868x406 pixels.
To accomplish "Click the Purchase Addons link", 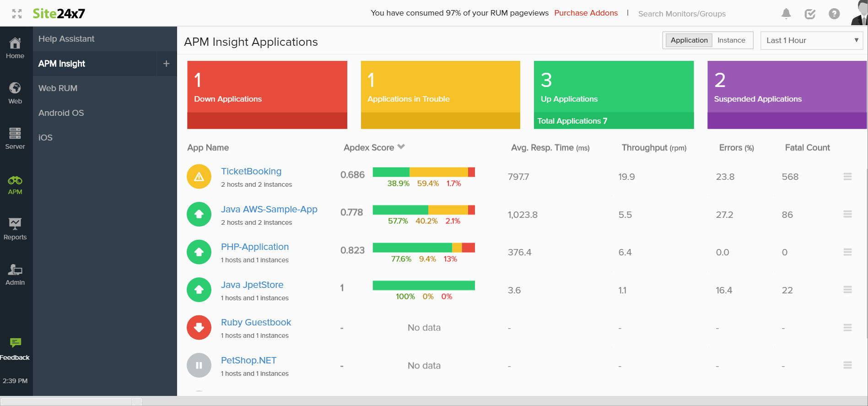I will (586, 13).
